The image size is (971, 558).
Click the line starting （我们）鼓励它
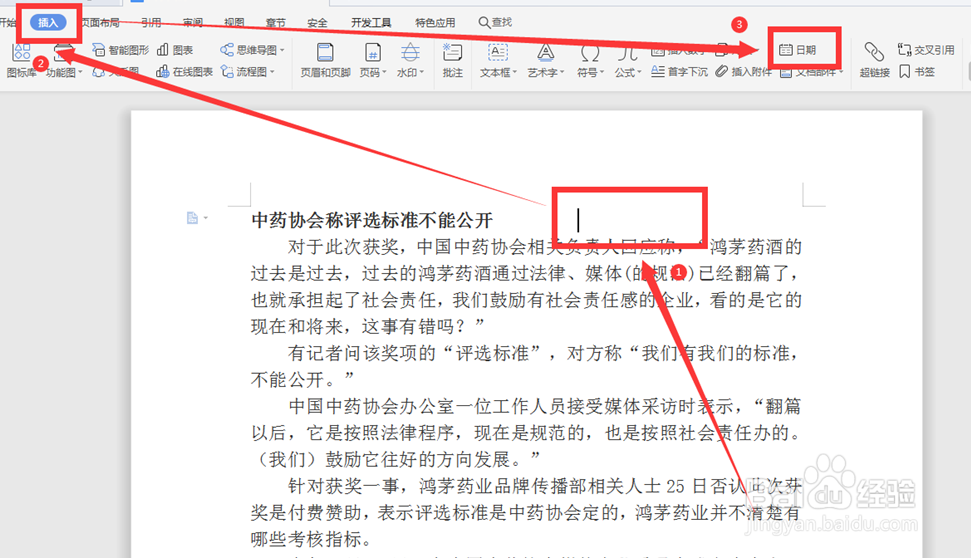tap(396, 459)
